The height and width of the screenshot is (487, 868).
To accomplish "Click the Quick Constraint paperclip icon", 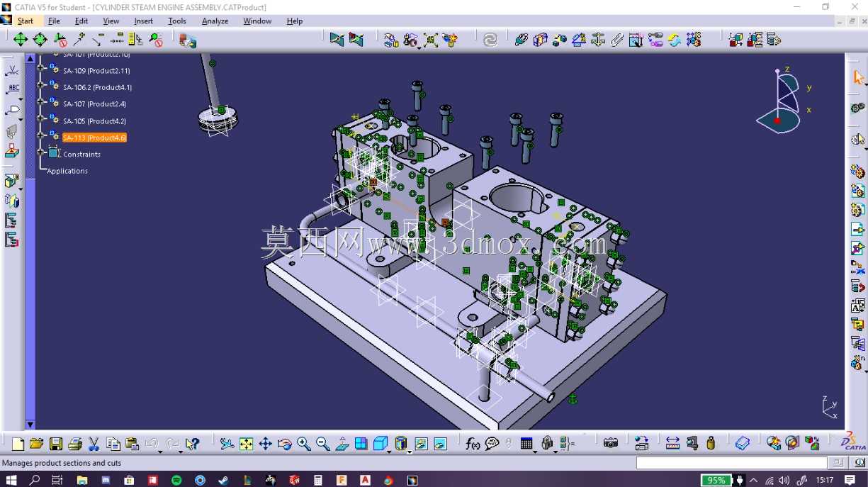I will (x=617, y=40).
